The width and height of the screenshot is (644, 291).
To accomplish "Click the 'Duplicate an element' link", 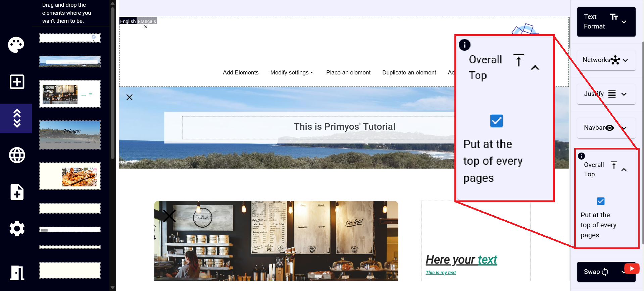I will pos(409,72).
